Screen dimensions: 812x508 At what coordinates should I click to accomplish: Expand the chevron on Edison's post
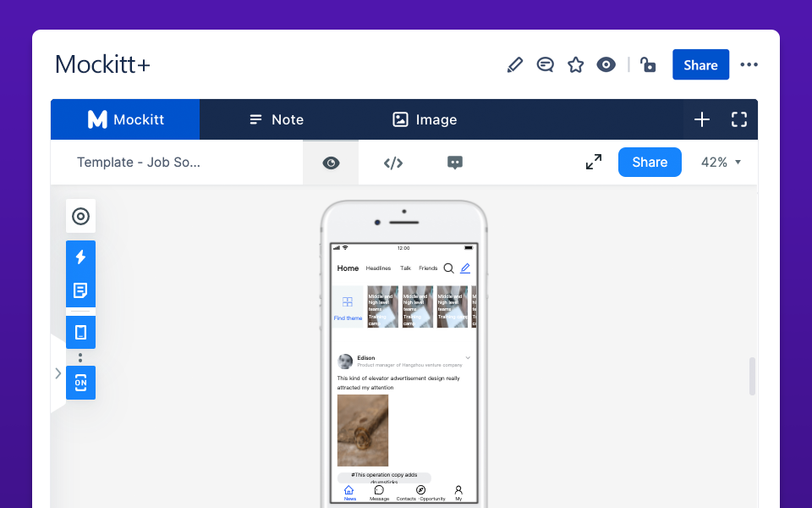click(x=468, y=357)
